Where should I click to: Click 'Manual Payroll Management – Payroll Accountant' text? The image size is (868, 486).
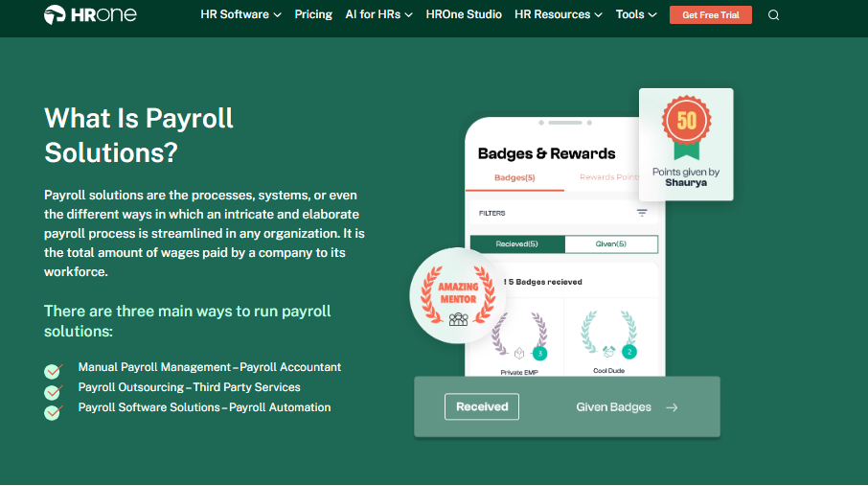pyautogui.click(x=209, y=367)
